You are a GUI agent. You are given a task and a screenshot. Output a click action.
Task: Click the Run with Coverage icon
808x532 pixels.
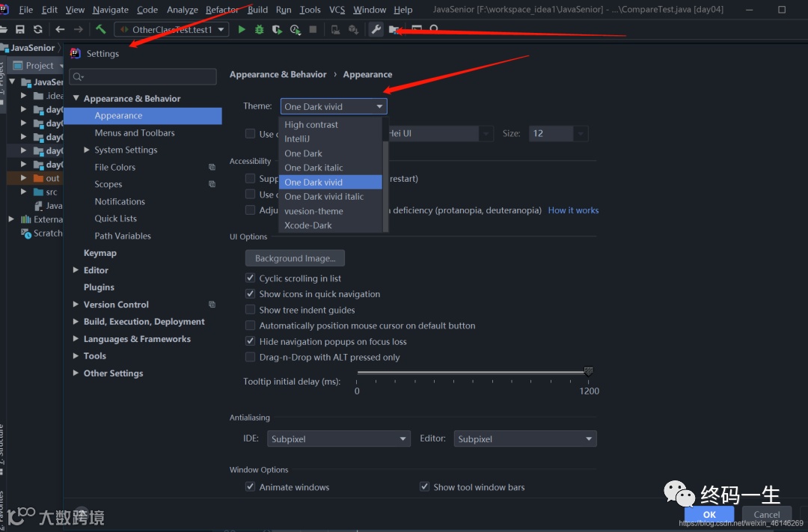coord(277,30)
